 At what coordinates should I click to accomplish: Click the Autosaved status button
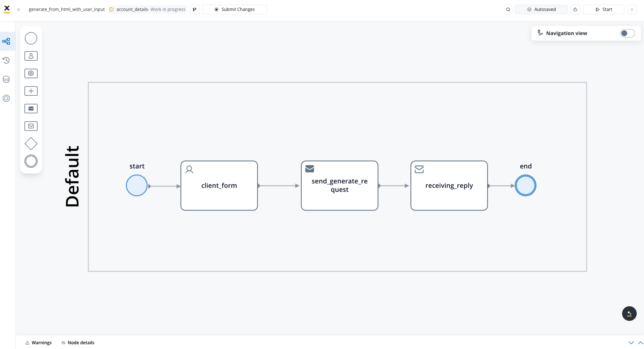[x=541, y=10]
